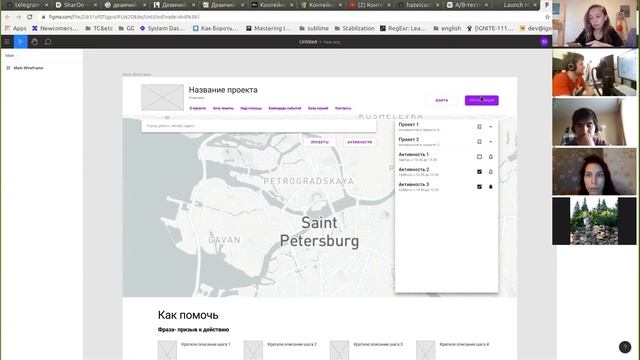Click the Untitled file title
Image resolution: width=640 pixels, height=360 pixels.
tap(308, 42)
